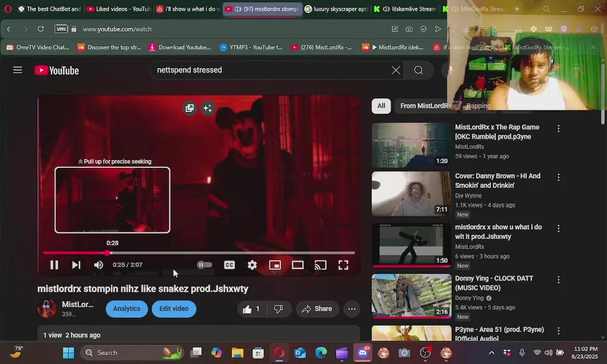Viewport: 607px width, 364px height.
Task: Show hidden system tray icons chevron
Action: [491, 353]
